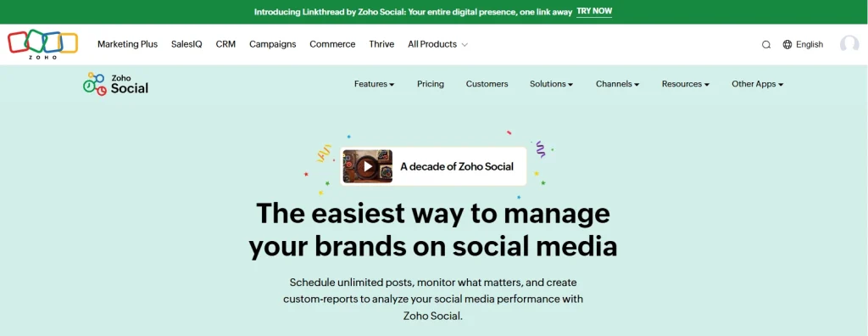Open the user profile avatar
This screenshot has width=868, height=336.
(849, 44)
